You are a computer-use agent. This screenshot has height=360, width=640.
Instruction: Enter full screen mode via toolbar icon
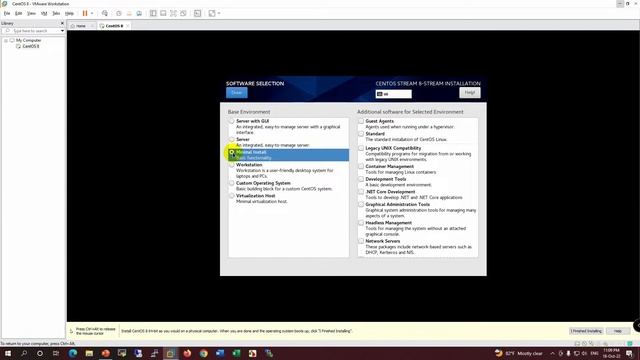coord(173,13)
